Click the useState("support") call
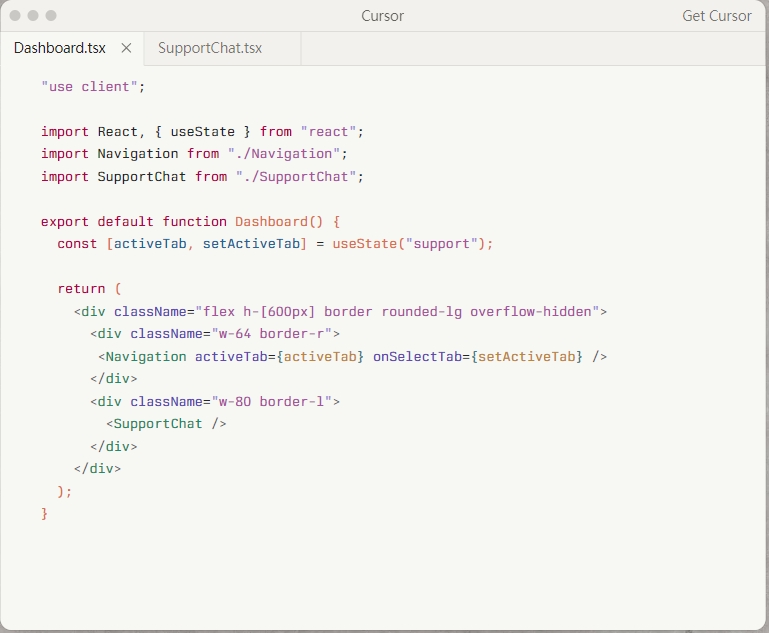The image size is (769, 633). click(410, 244)
